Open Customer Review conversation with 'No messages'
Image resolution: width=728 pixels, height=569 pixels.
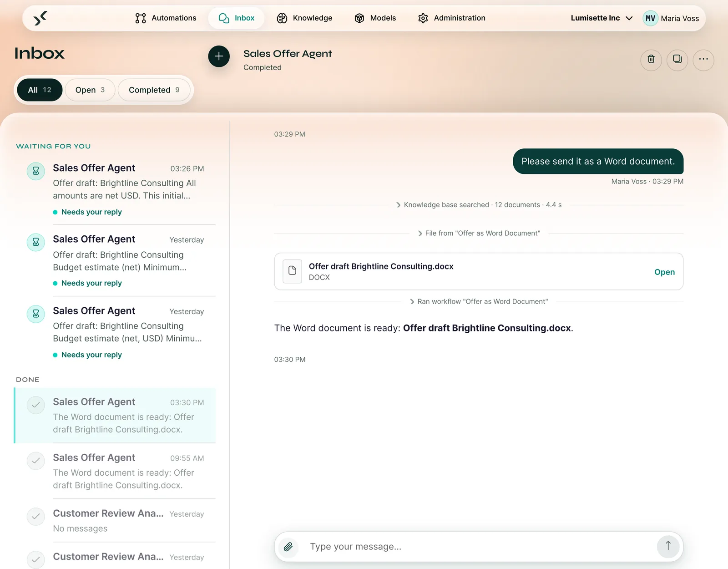(x=115, y=520)
